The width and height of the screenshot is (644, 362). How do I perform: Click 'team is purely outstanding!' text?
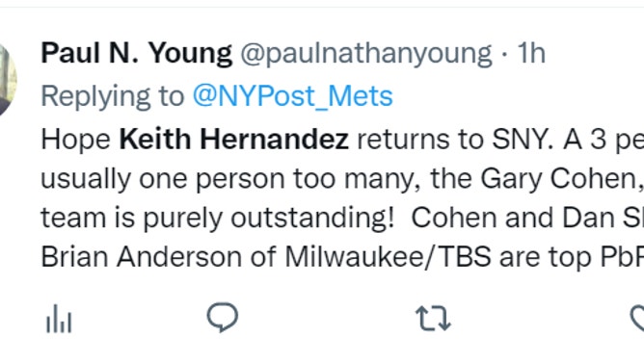point(217,219)
